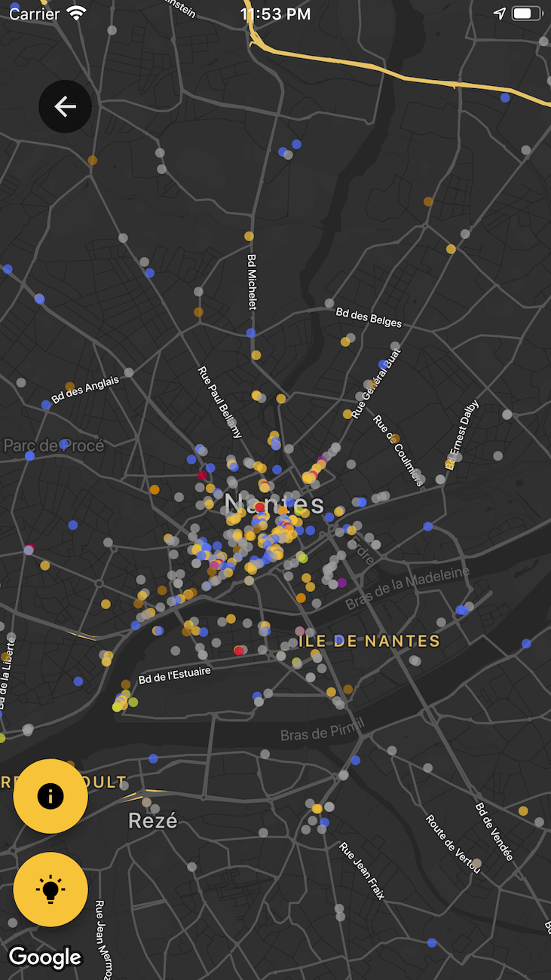
Task: Select the 'Nantes' city label
Action: (274, 504)
